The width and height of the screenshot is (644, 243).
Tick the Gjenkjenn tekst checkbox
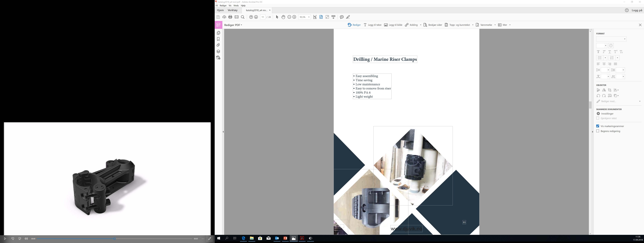point(598,118)
